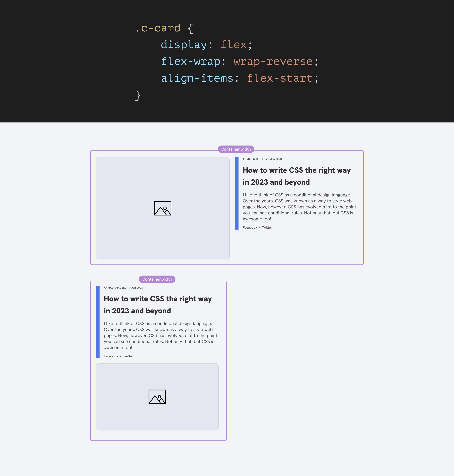Screen dimensions: 454x476
Task: Click the description paragraph in the wide card
Action: coord(299,207)
